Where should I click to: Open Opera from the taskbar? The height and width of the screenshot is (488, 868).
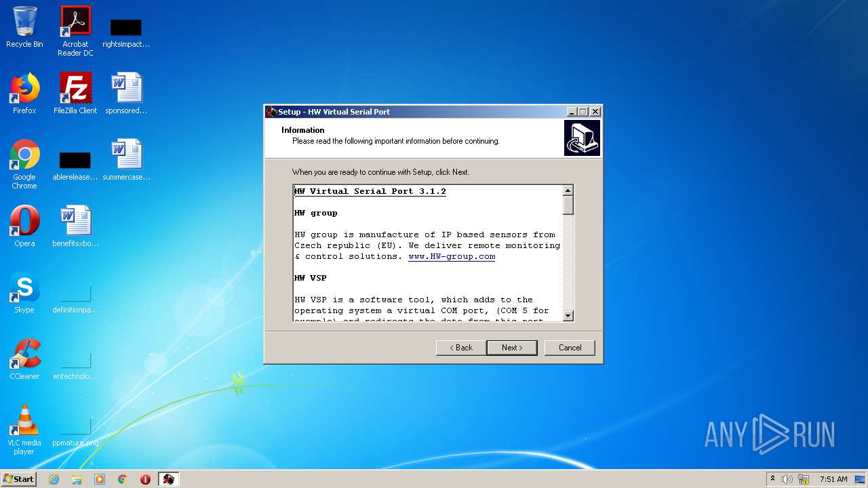(x=145, y=479)
